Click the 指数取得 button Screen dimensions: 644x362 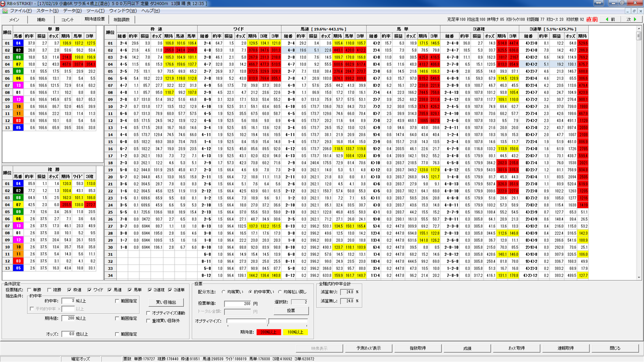[x=418, y=348]
